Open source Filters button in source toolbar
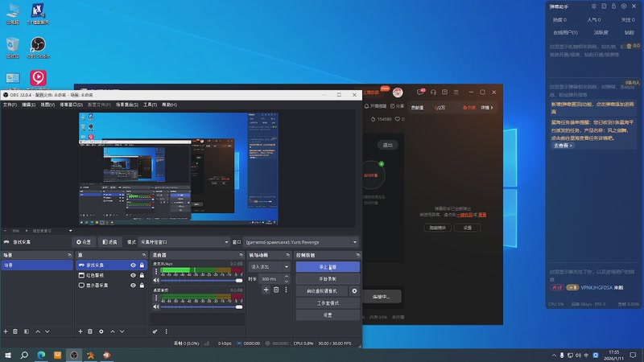644x362 pixels. coord(109,242)
